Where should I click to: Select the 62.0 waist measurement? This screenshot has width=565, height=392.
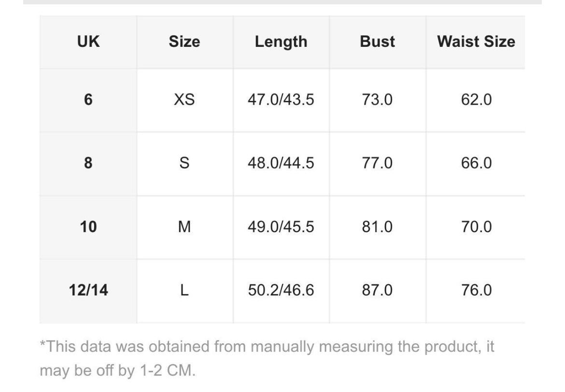[476, 99]
